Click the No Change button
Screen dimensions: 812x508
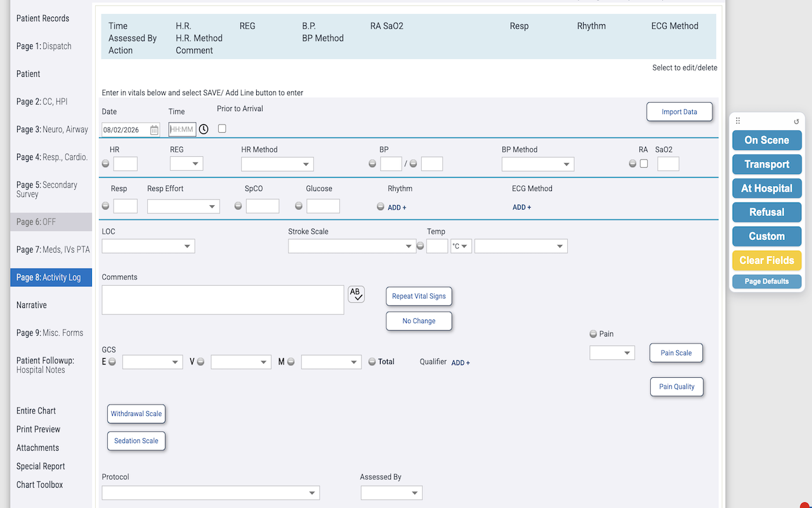[419, 321]
